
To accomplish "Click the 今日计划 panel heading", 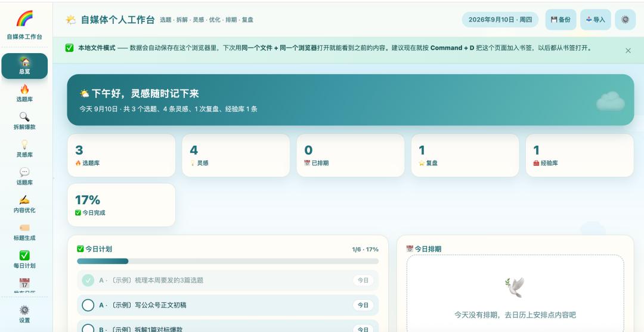I will click(94, 249).
